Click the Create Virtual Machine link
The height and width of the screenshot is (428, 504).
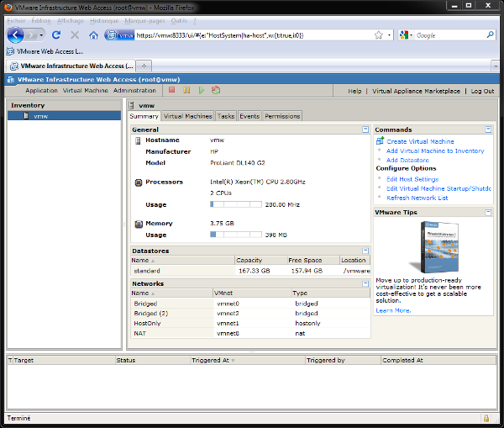coord(420,141)
